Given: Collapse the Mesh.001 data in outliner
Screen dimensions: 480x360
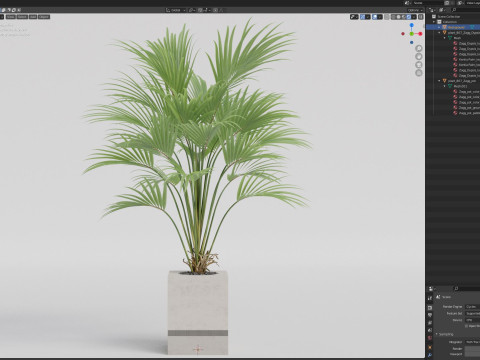Looking at the screenshot, I should coord(445,86).
